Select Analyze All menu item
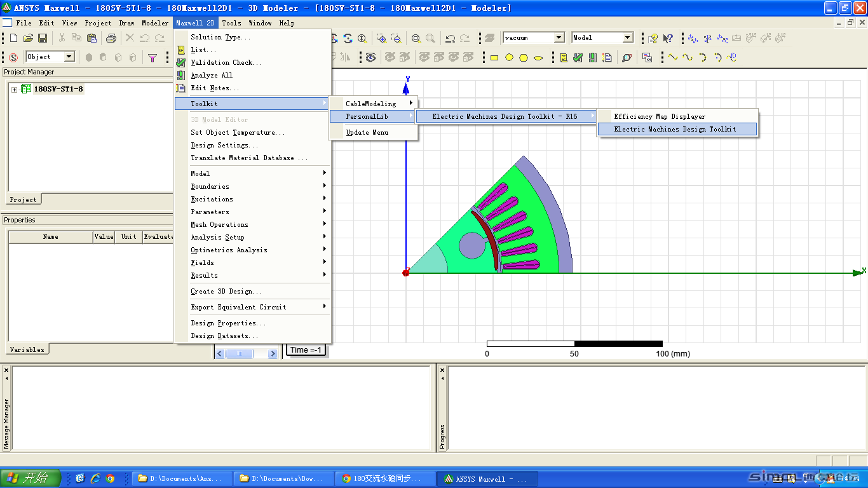Screen dimensions: 868x488 253,75
